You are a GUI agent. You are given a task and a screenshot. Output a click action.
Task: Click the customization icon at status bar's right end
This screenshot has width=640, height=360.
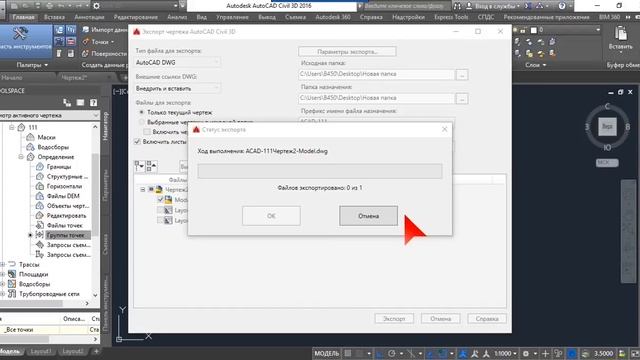coord(635,353)
